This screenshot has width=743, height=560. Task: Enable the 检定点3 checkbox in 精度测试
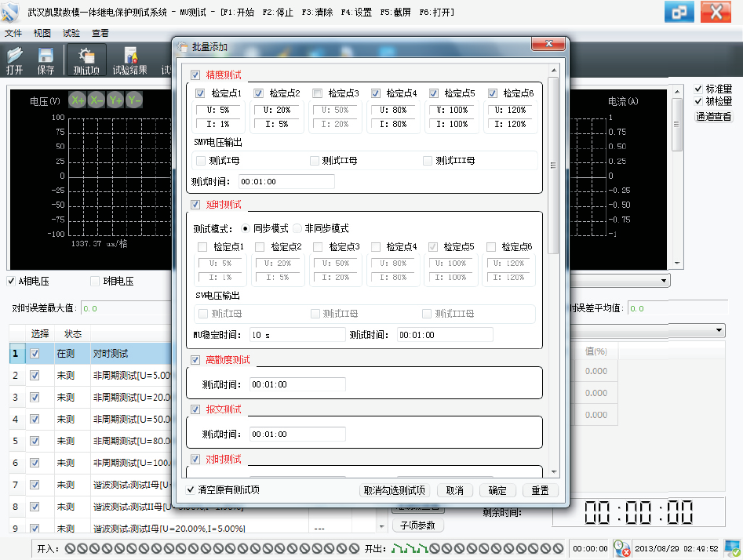point(317,93)
